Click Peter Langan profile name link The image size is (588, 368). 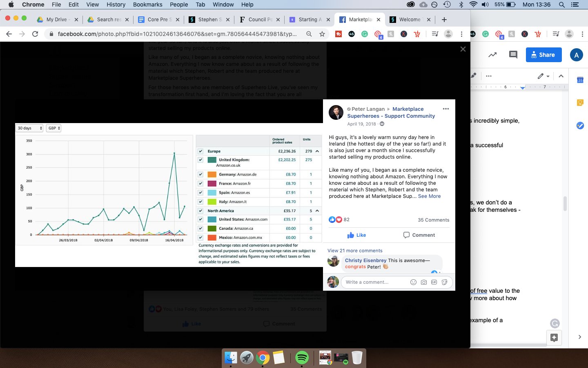[x=368, y=109]
